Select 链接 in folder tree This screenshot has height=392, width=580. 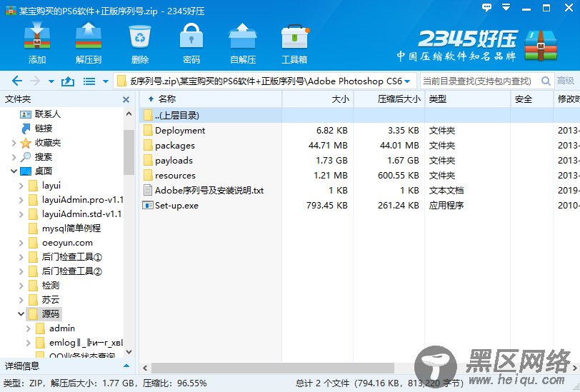(x=44, y=129)
